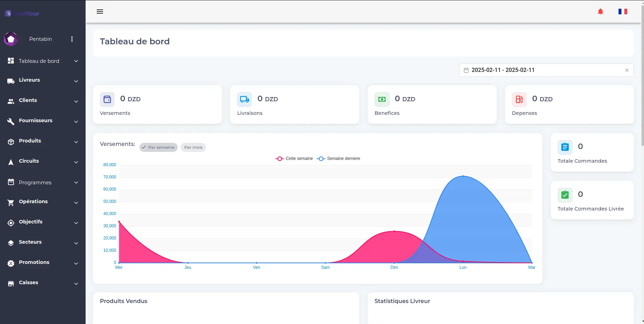This screenshot has width=644, height=324.
Task: Click the hamburger menu icon
Action: click(100, 12)
